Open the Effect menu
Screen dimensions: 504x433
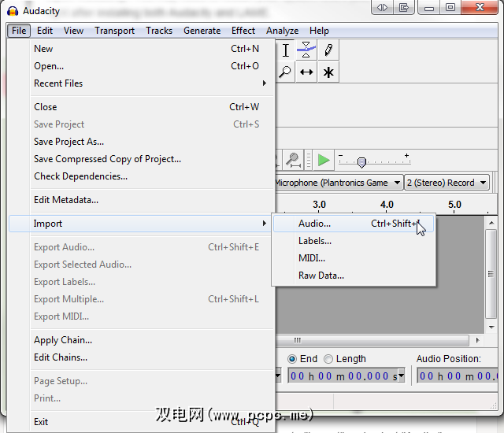(x=243, y=31)
